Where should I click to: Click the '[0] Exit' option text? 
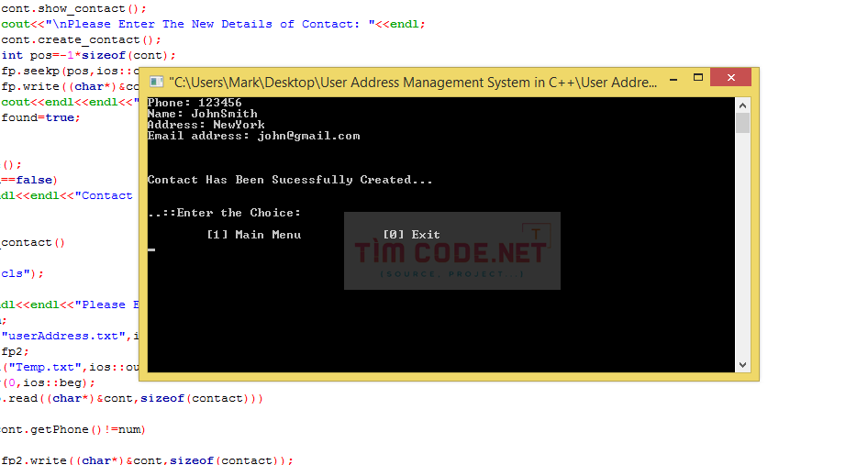[411, 235]
